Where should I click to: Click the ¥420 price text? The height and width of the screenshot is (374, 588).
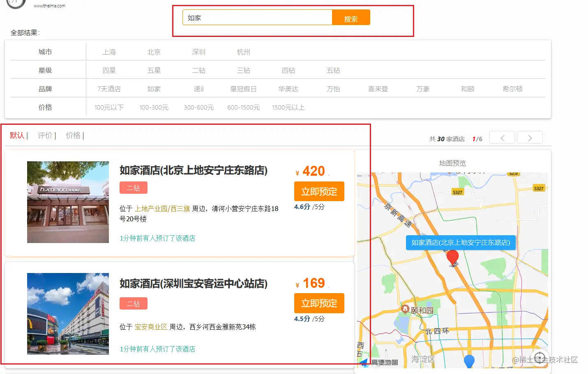[x=310, y=171]
